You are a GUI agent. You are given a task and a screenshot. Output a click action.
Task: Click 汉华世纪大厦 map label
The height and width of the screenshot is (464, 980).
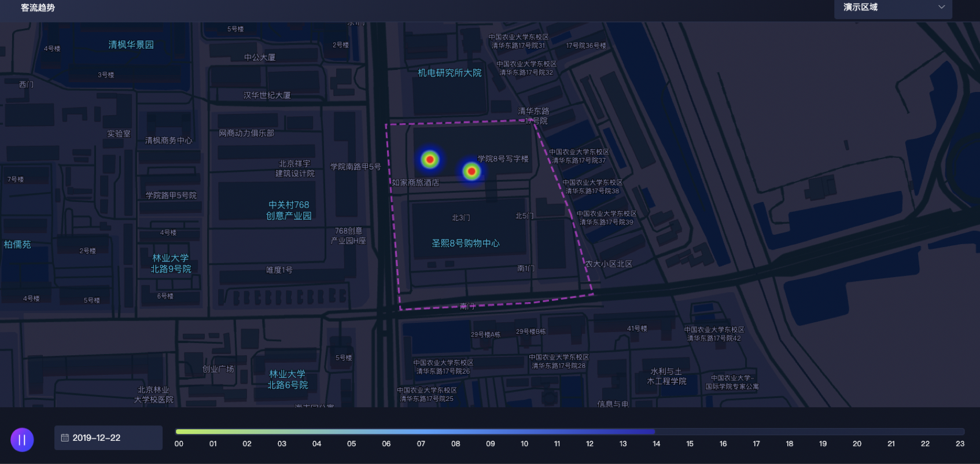(x=267, y=95)
